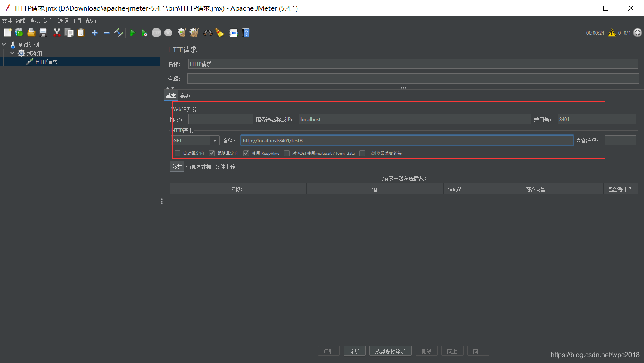Click the 删除 button

pyautogui.click(x=427, y=351)
